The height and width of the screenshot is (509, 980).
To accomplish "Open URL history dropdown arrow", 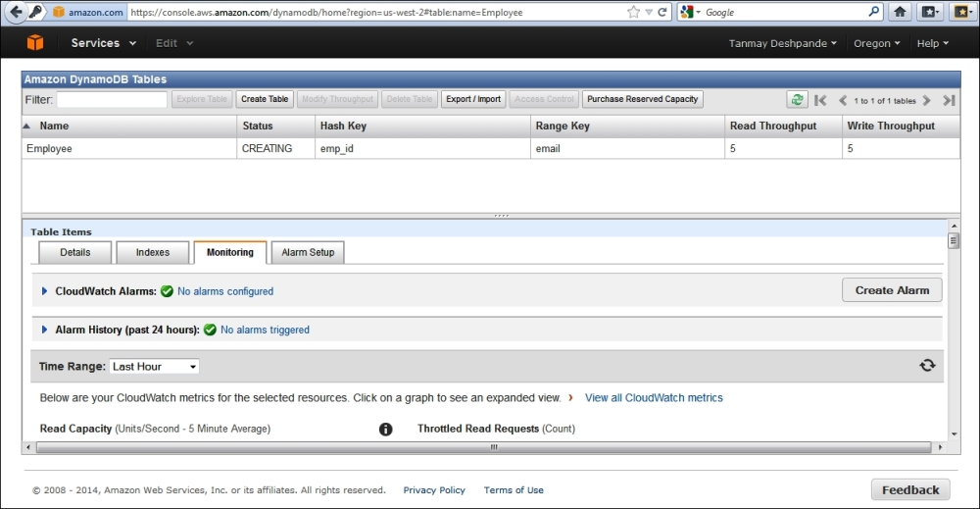I will pyautogui.click(x=649, y=12).
